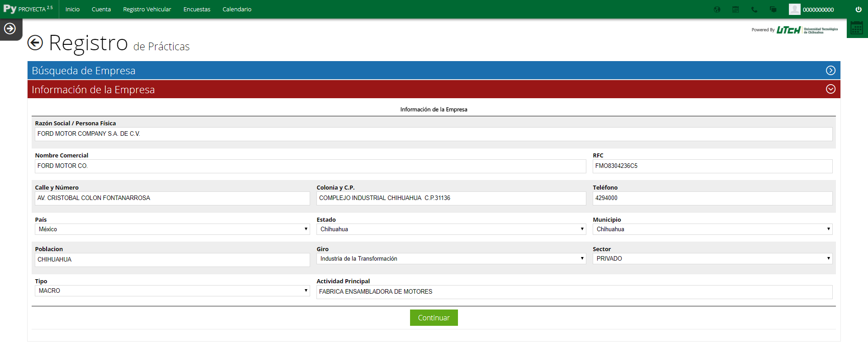This screenshot has height=343, width=868.
Task: Click the phone icon in the top bar
Action: (754, 10)
